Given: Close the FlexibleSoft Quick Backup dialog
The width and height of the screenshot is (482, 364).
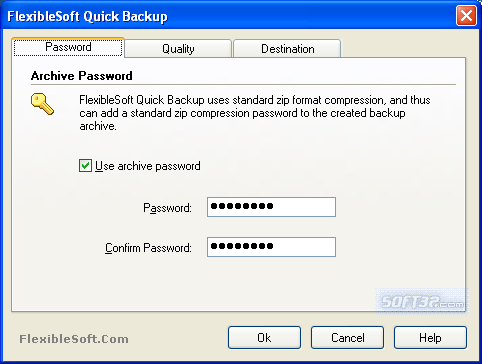Looking at the screenshot, I should pyautogui.click(x=466, y=16).
